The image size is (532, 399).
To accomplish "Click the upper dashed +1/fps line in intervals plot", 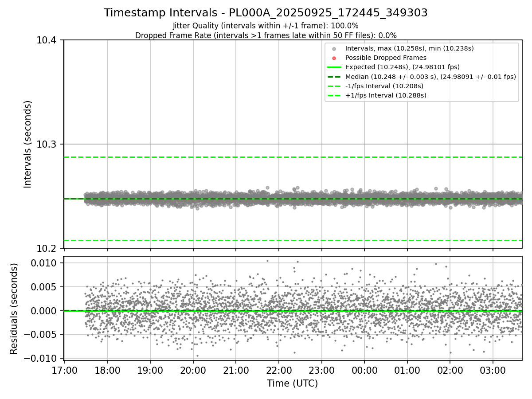I will [x=293, y=157].
